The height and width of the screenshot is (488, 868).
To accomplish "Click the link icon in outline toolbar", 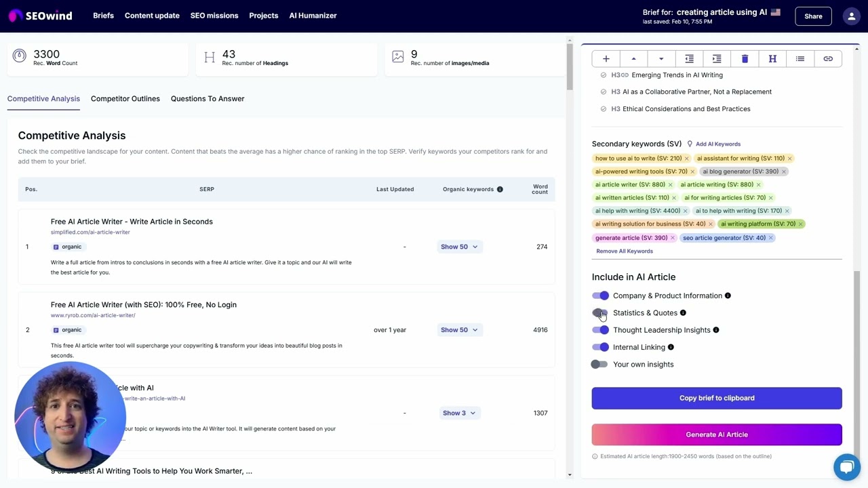I will coord(828,59).
